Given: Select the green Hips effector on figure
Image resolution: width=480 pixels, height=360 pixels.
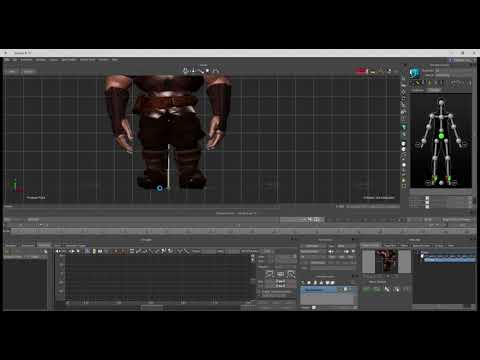Looking at the screenshot, I should click(441, 136).
